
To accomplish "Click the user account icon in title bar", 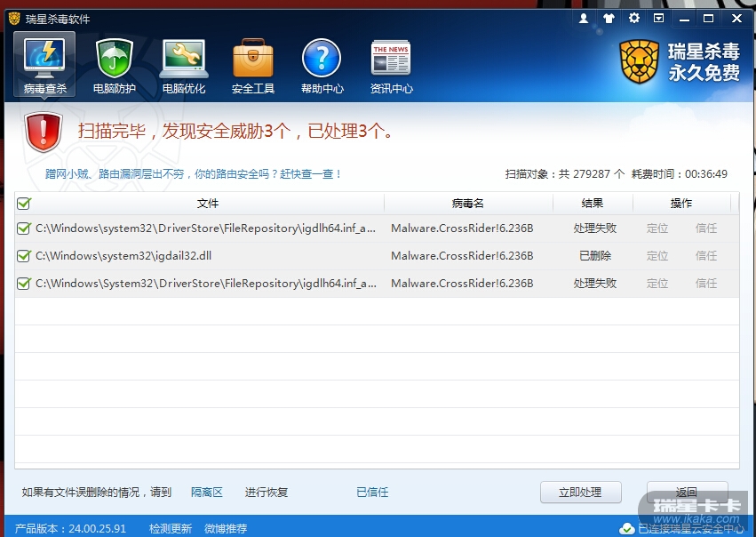I will (x=584, y=19).
